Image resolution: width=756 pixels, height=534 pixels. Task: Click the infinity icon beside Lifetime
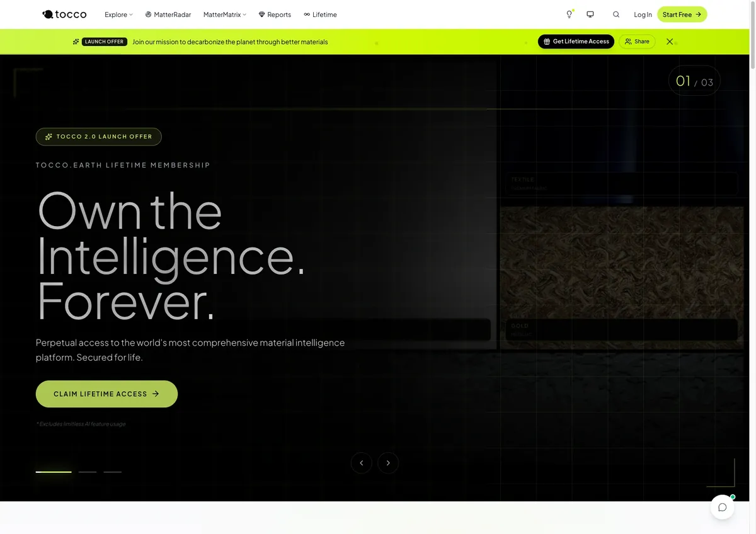click(x=307, y=14)
